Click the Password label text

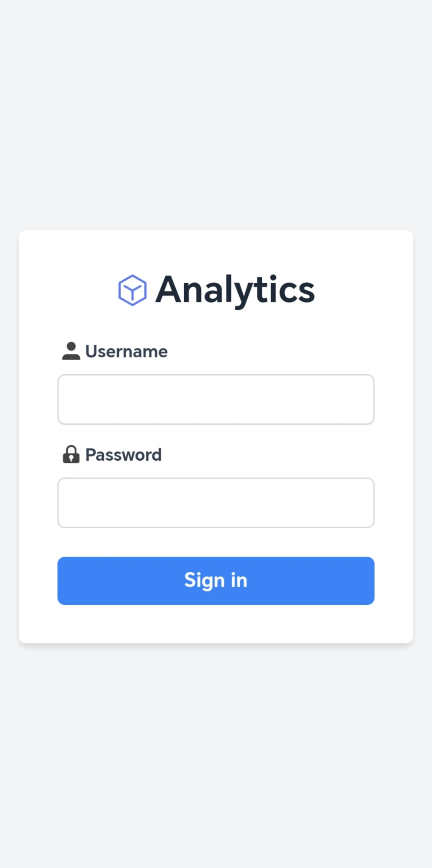(123, 455)
